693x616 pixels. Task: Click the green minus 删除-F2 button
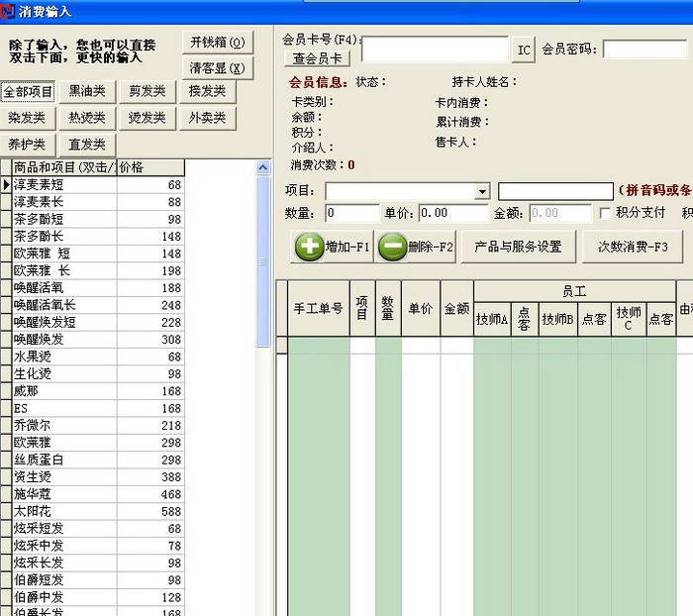click(416, 247)
